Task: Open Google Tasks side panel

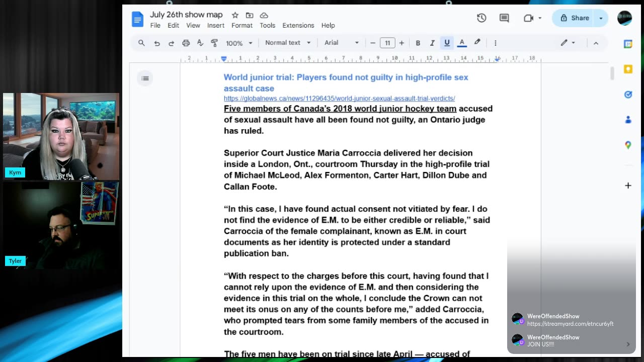Action: [628, 95]
